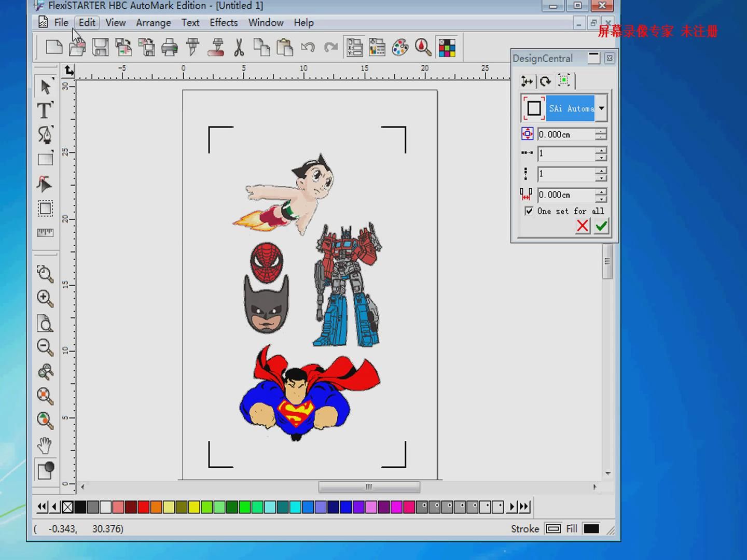Save document using the floppy disk icon
Viewport: 747px width, 560px height.
pos(100,47)
